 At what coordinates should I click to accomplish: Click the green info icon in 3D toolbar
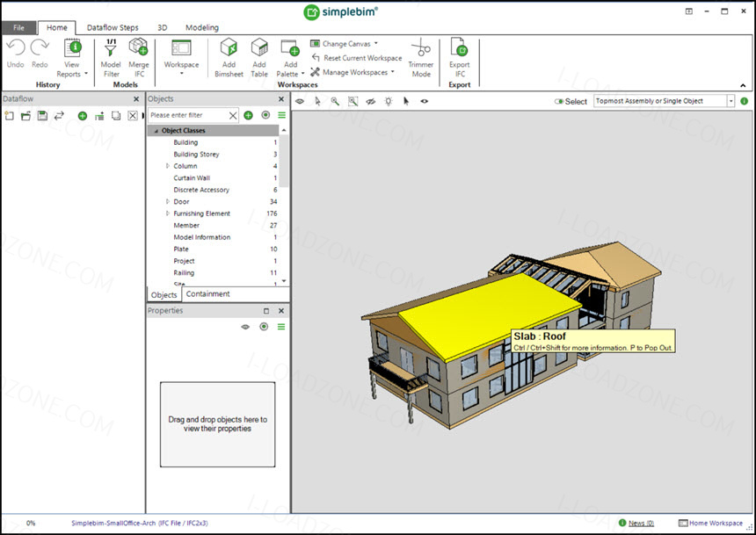click(744, 101)
